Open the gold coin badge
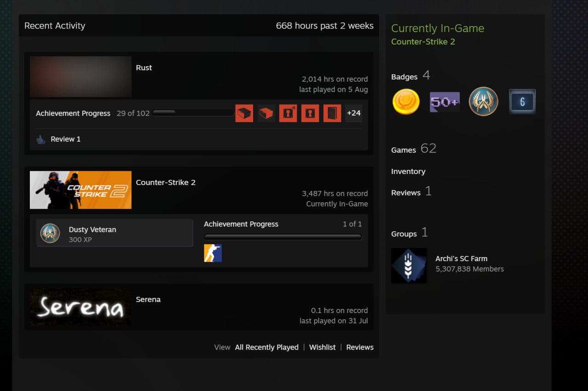 point(406,101)
